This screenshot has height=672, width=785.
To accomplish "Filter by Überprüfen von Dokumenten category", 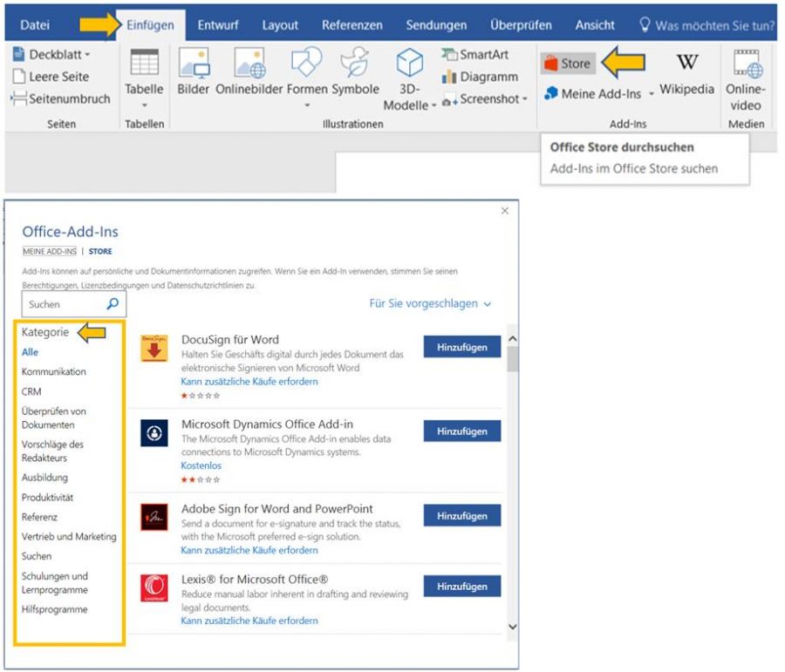I will pyautogui.click(x=53, y=417).
